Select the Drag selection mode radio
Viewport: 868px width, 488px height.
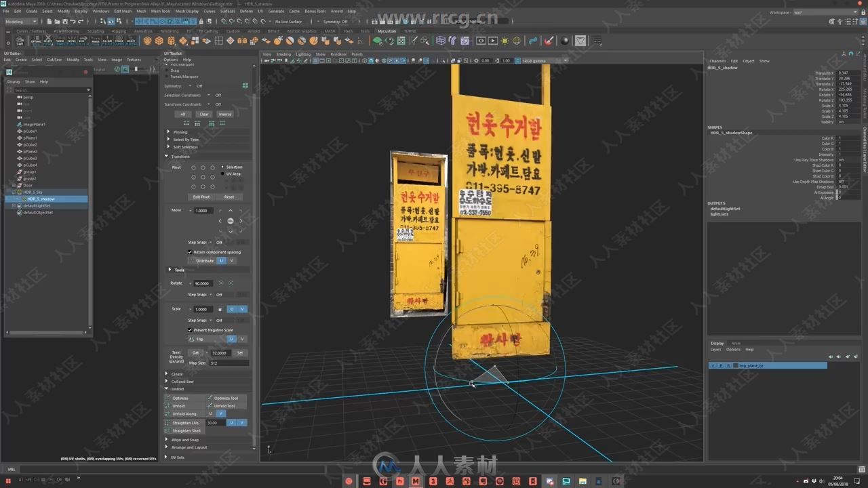(x=167, y=70)
